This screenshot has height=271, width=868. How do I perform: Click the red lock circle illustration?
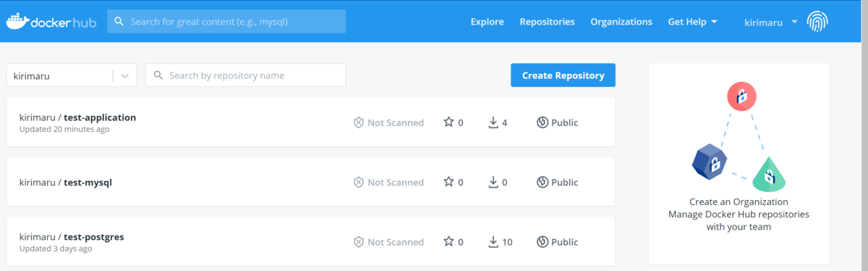[x=741, y=96]
